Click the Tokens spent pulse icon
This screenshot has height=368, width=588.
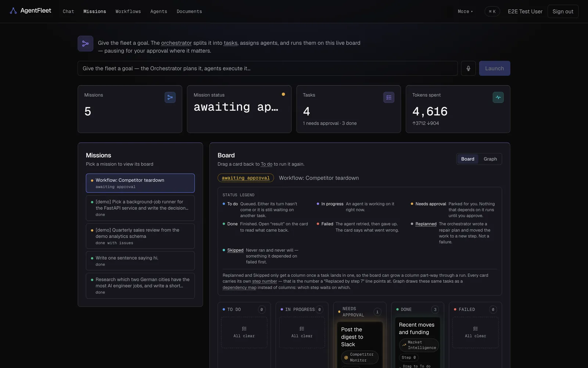pyautogui.click(x=498, y=98)
